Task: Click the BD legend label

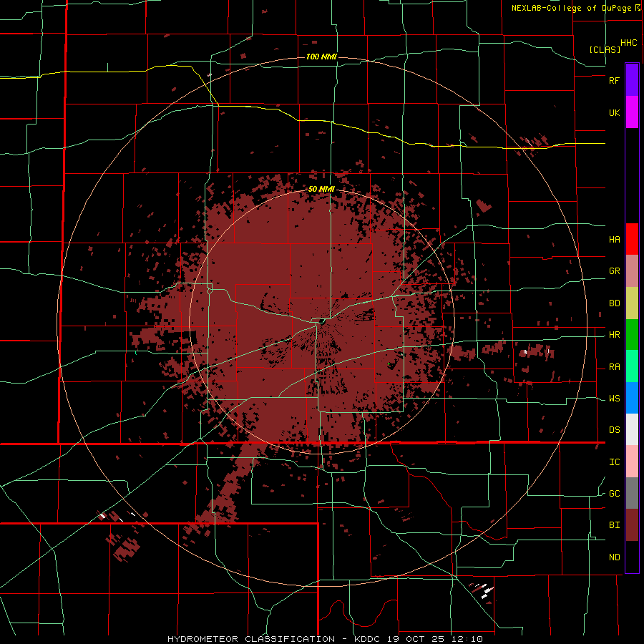Action: click(614, 303)
